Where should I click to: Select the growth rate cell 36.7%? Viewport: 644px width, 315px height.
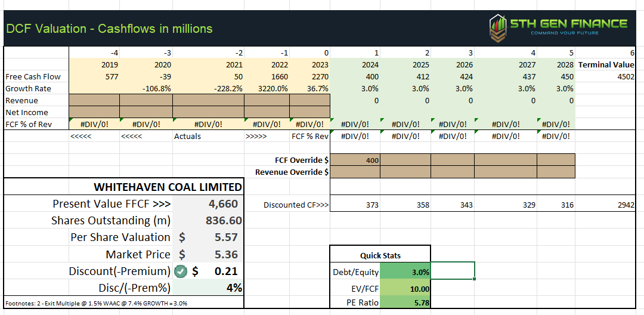point(309,88)
